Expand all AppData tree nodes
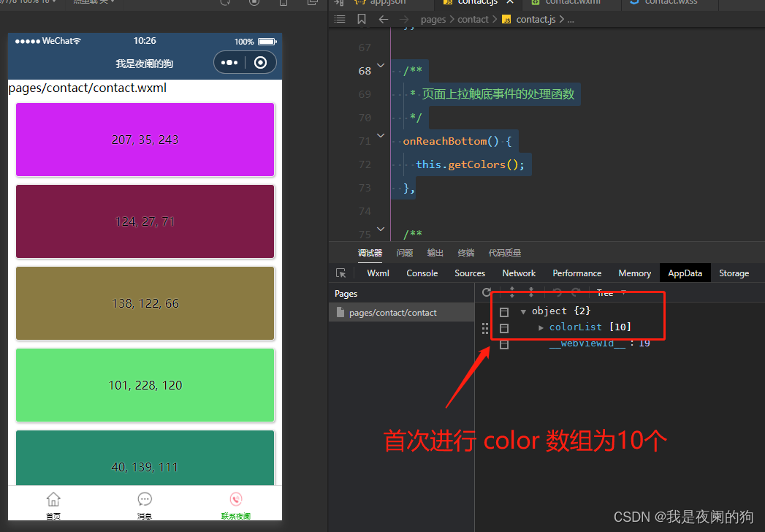This screenshot has width=765, height=532. pos(511,292)
